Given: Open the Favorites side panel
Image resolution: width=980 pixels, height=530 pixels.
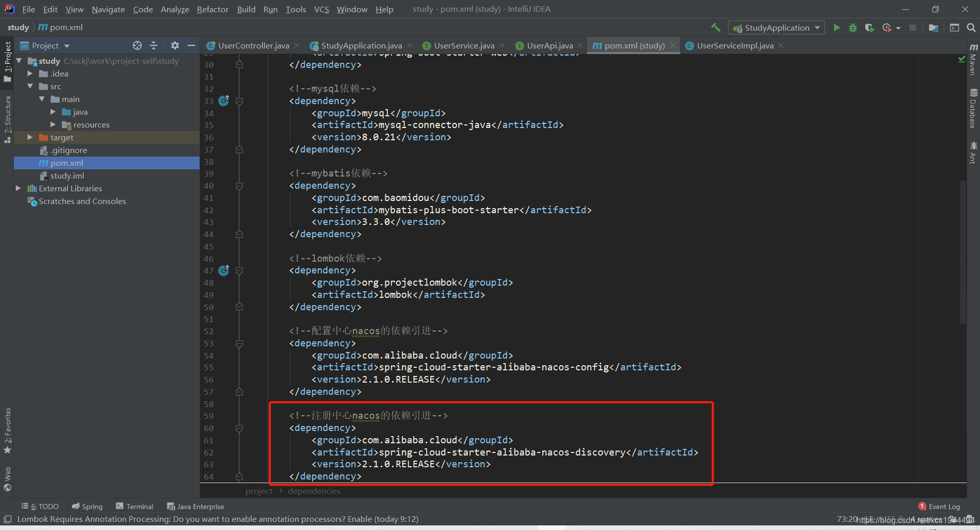Looking at the screenshot, I should click(x=7, y=431).
